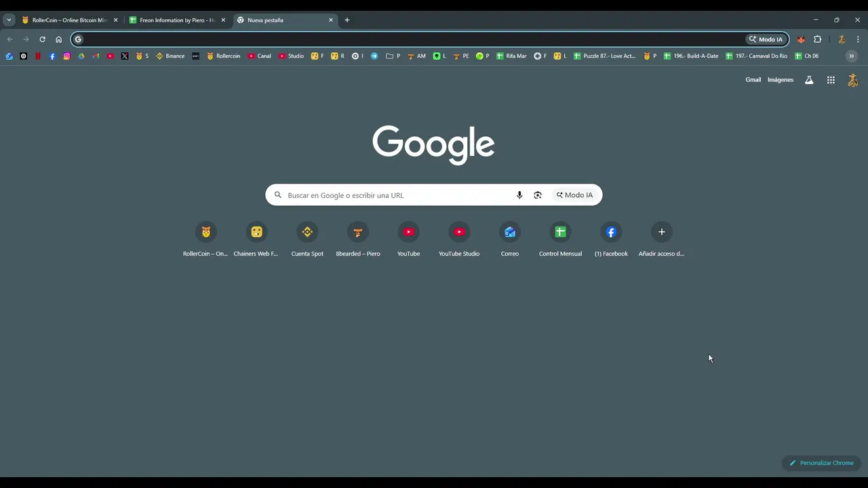
Task: Open the 197.- Carnaval Do Rio bookmark
Action: tap(756, 56)
